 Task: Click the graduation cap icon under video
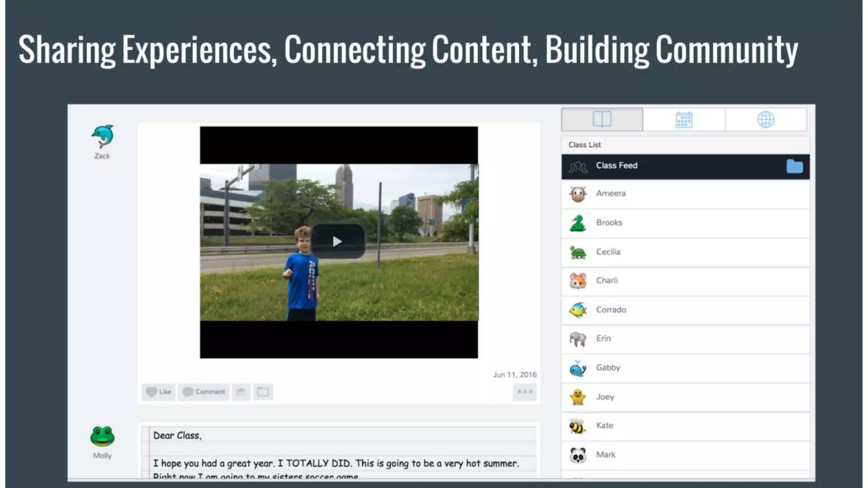(241, 392)
